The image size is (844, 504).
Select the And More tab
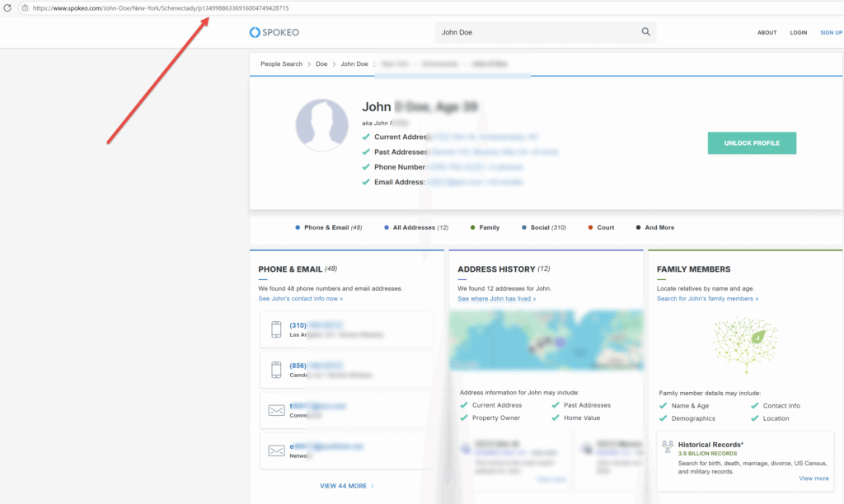(x=655, y=227)
